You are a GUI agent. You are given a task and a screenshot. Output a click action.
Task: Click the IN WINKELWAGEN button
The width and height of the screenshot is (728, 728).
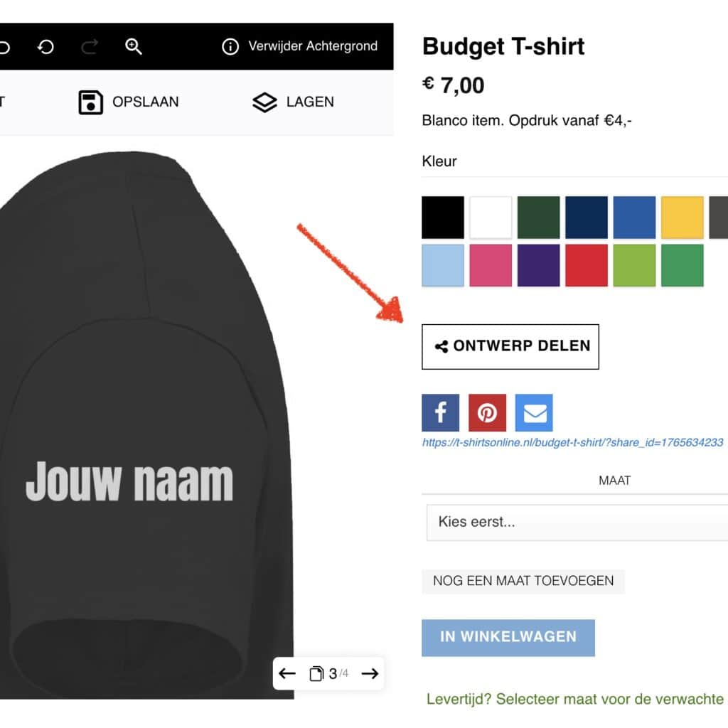[508, 638]
